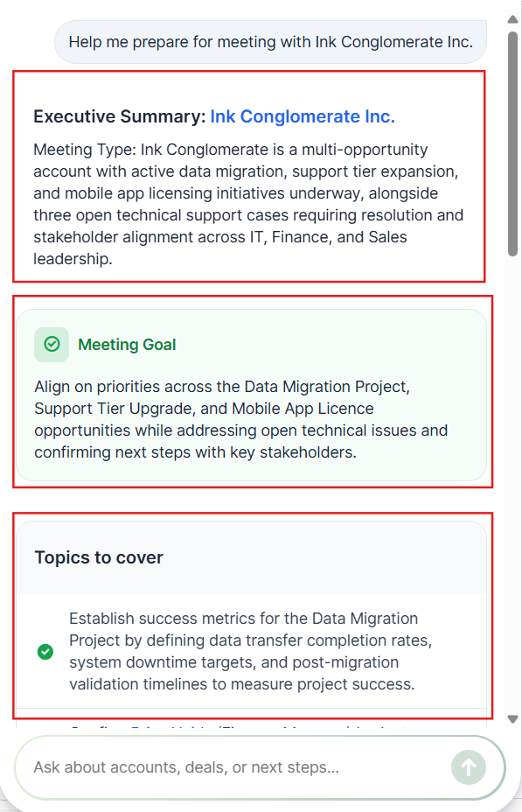Viewport: 522px width, 812px height.
Task: Click the empty scrollbar track below the thumb
Action: click(512, 481)
